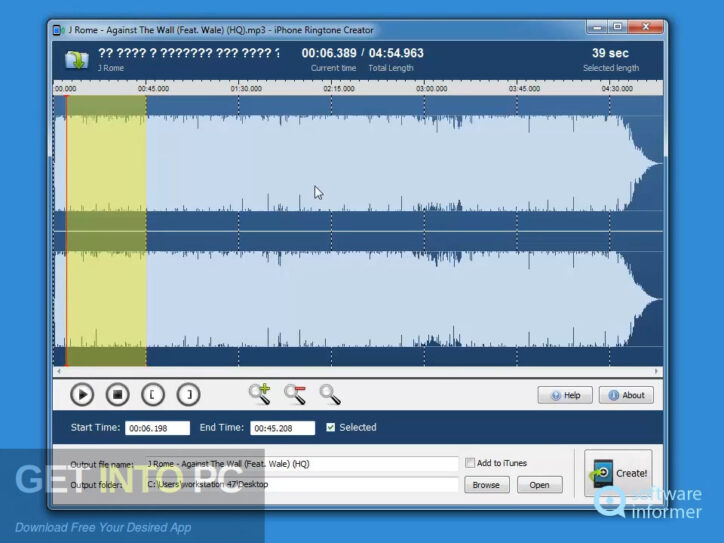Click the open file folder icon

point(77,60)
